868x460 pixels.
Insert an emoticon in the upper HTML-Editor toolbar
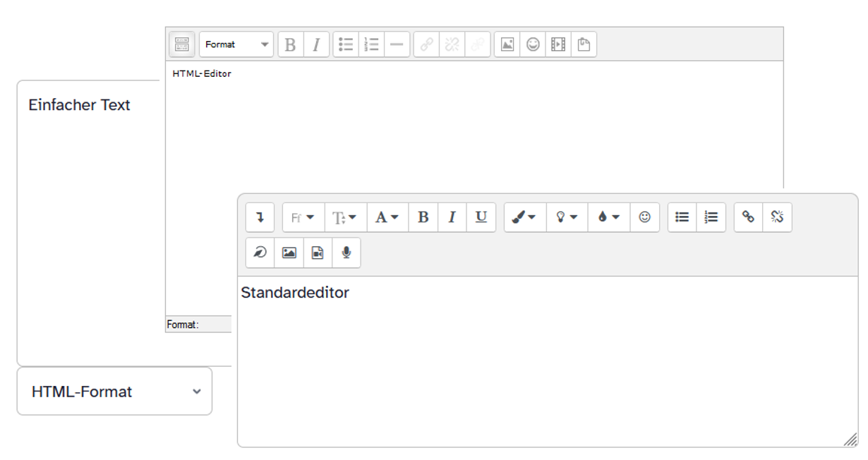pos(533,44)
